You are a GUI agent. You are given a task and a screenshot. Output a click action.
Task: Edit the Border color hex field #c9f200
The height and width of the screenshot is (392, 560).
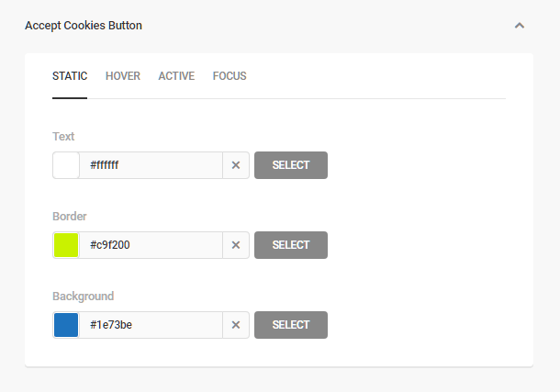coord(151,245)
